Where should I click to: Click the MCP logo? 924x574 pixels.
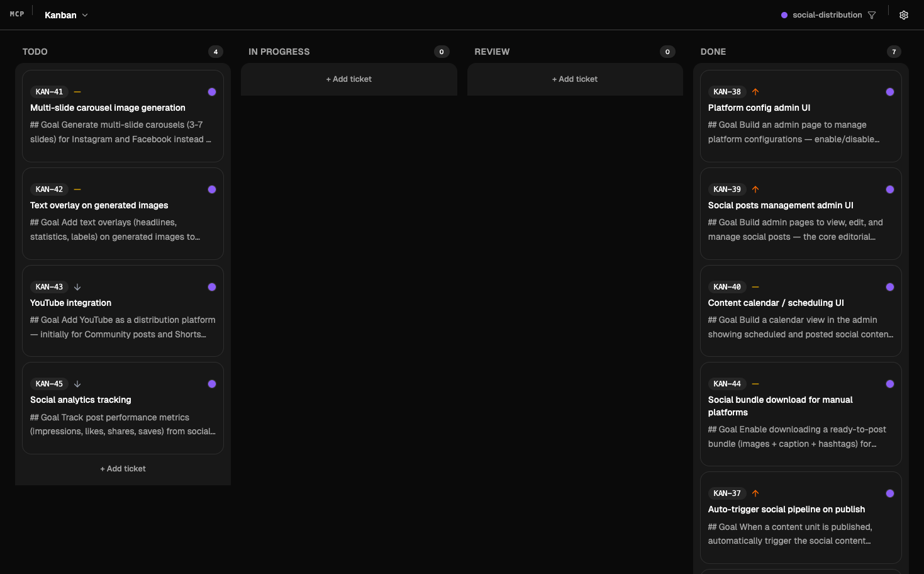click(x=17, y=14)
